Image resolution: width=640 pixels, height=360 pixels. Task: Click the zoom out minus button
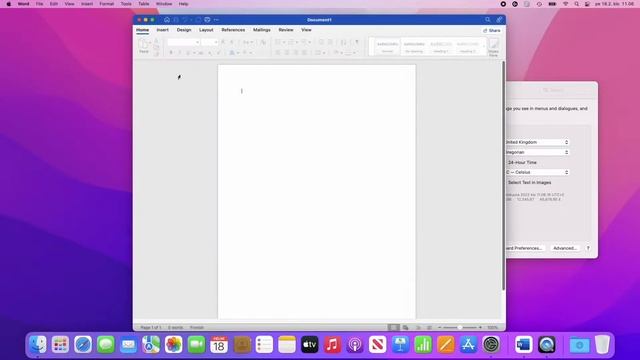[x=440, y=327]
